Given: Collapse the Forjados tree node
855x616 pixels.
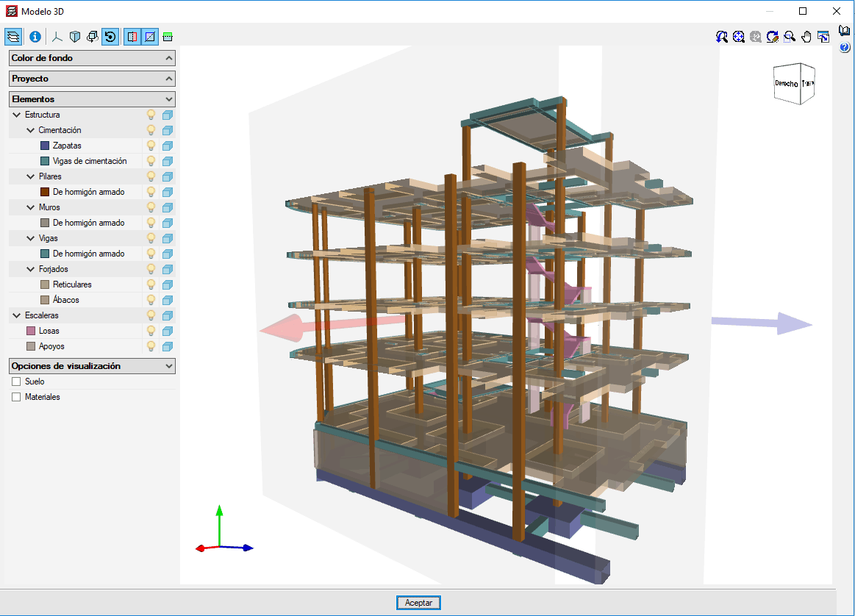Looking at the screenshot, I should 31,269.
